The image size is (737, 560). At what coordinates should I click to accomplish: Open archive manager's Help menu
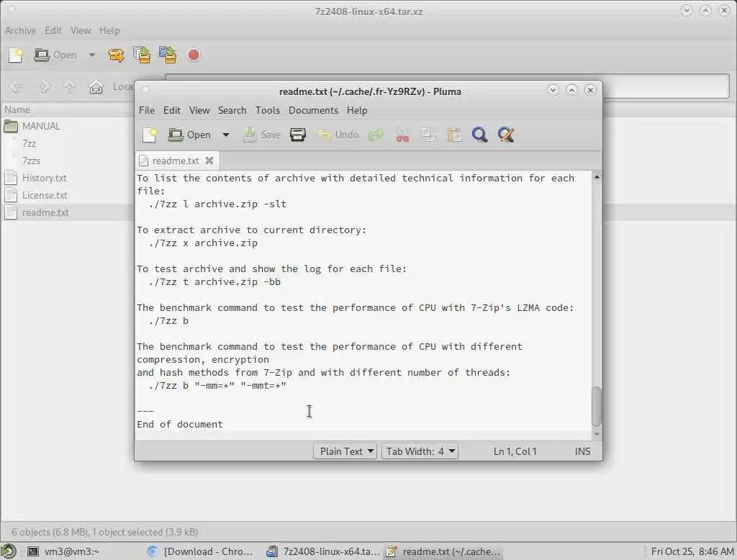109,30
